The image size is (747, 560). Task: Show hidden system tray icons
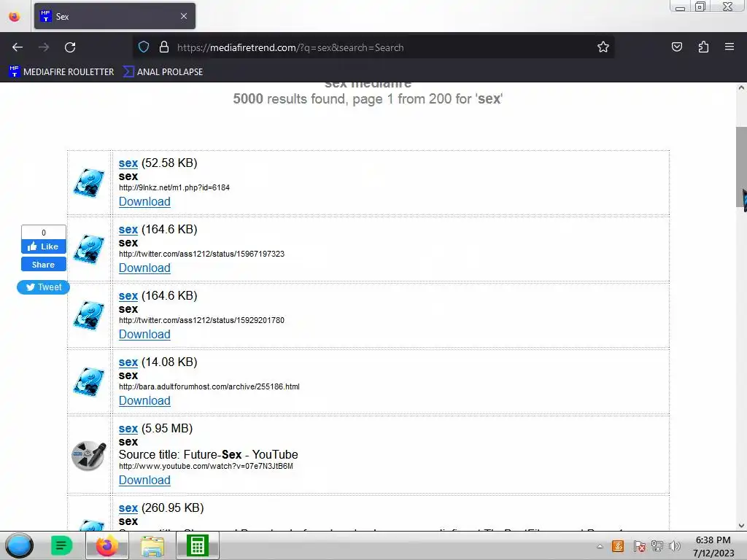600,546
